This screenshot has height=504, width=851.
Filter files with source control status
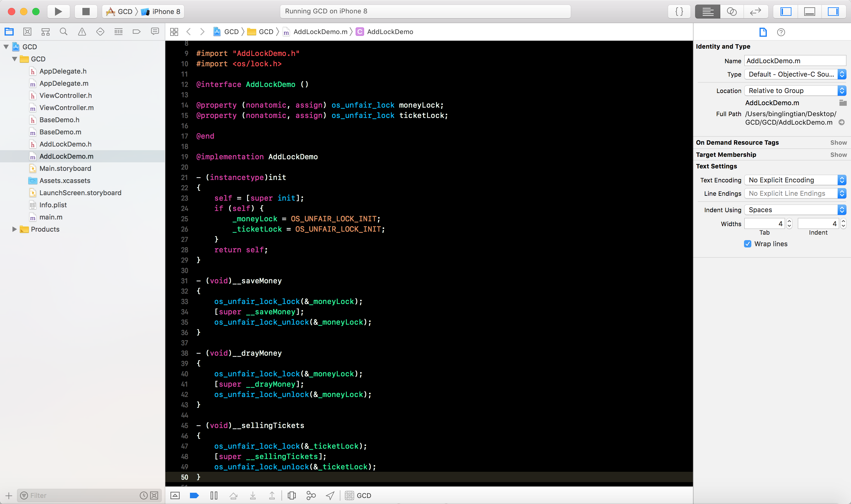point(154,496)
